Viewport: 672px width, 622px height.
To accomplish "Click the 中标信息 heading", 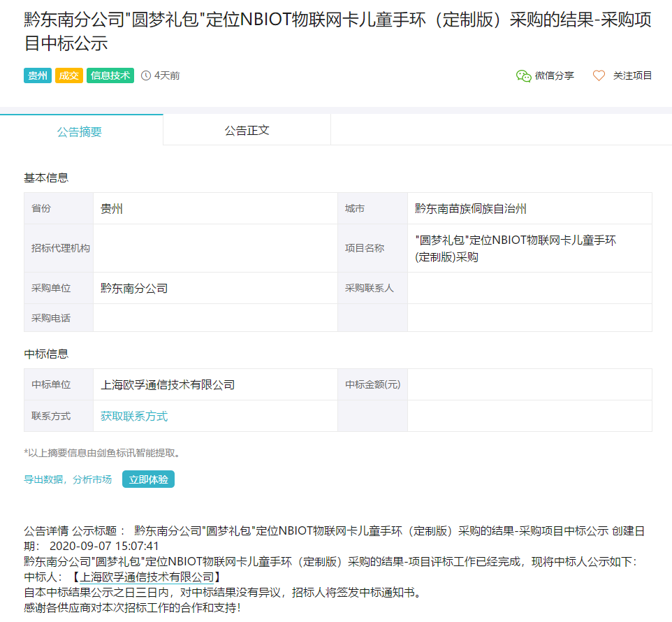I will [46, 354].
